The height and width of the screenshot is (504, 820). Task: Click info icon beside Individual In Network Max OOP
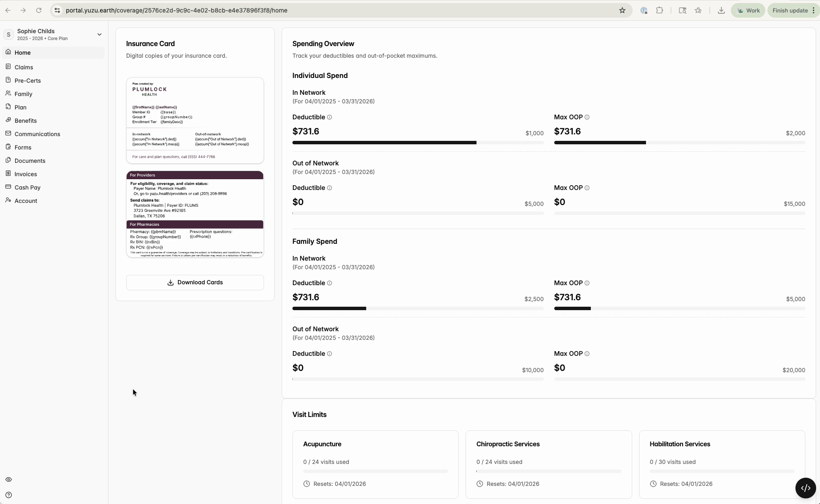587,117
